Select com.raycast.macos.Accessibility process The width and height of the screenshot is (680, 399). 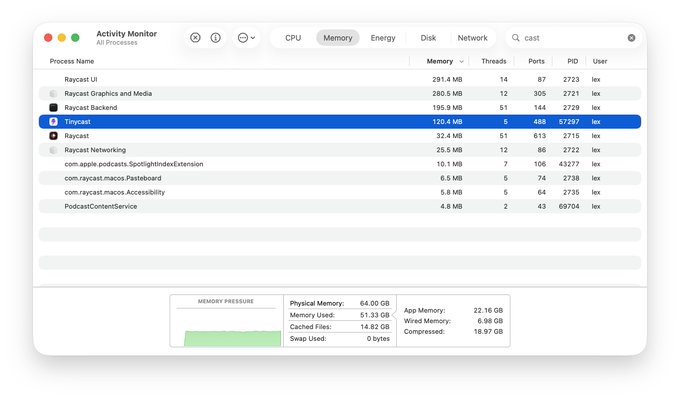(340, 192)
